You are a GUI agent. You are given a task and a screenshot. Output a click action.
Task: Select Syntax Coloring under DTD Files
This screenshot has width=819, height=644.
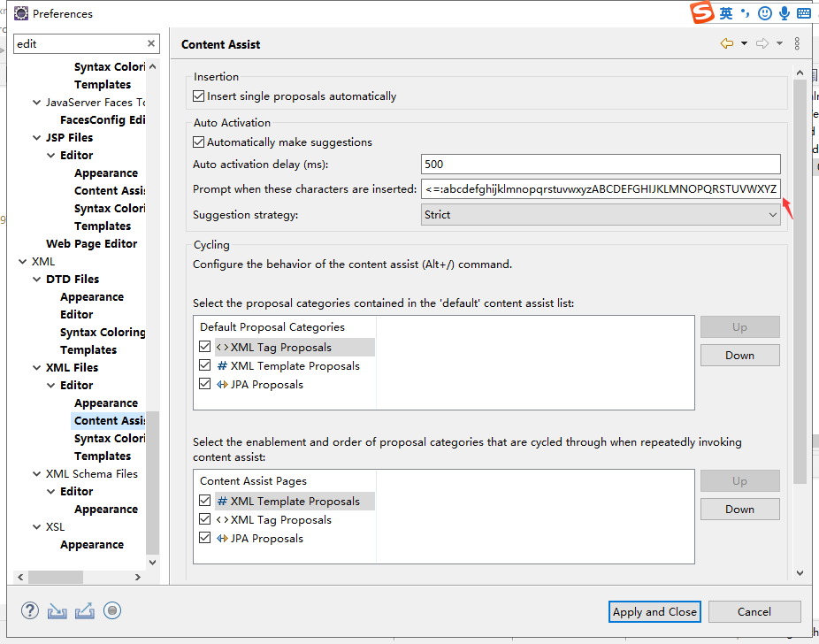[x=103, y=333]
